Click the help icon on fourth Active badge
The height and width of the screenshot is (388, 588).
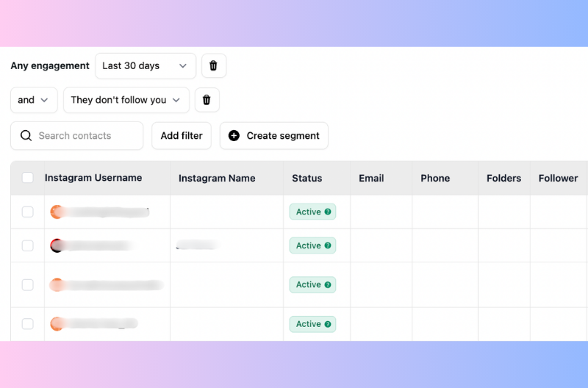pyautogui.click(x=328, y=324)
